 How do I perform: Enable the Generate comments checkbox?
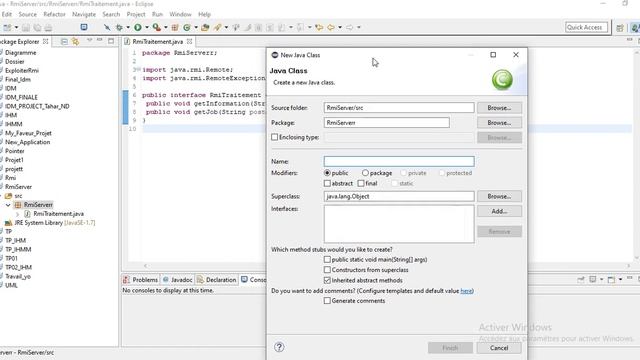[327, 301]
